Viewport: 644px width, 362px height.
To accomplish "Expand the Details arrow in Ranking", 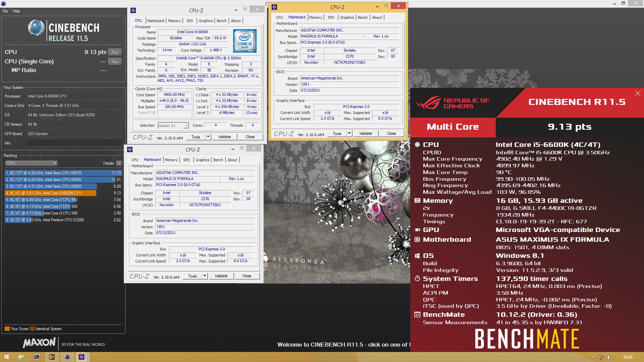I will [119, 163].
